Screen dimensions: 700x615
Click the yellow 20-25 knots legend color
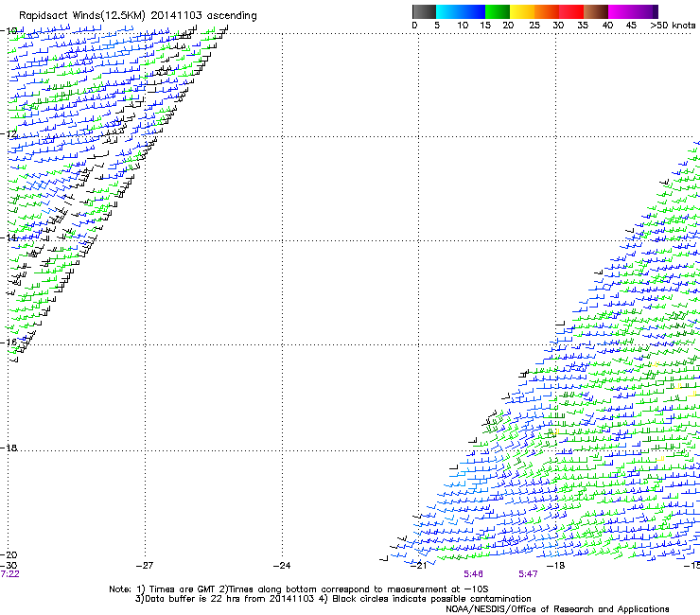(x=522, y=11)
